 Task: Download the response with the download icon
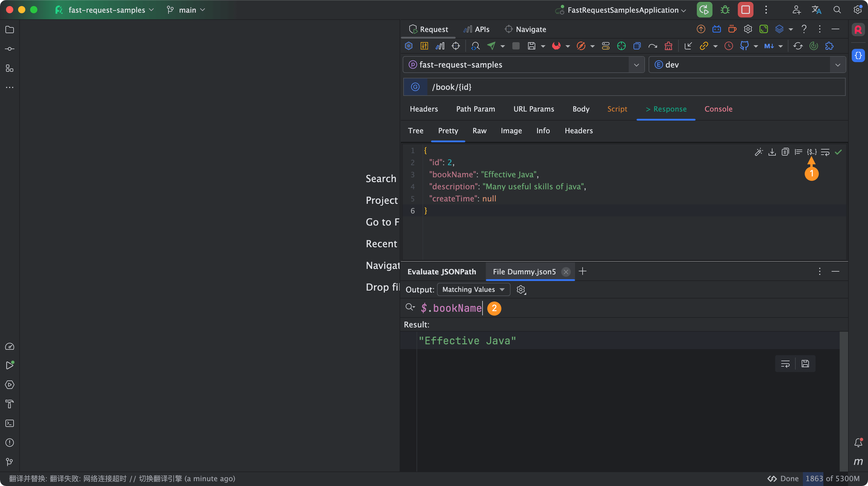(772, 152)
